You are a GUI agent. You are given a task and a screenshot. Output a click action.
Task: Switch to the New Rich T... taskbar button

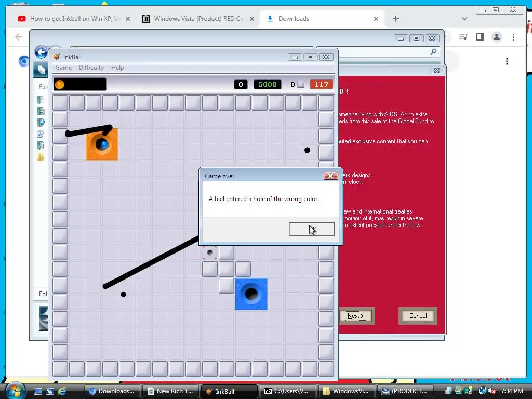tap(170, 391)
